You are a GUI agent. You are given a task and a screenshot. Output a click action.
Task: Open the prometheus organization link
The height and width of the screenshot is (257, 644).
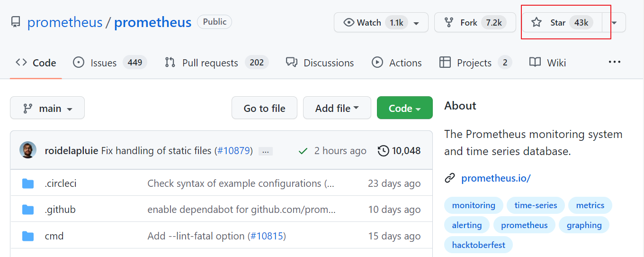pos(65,22)
